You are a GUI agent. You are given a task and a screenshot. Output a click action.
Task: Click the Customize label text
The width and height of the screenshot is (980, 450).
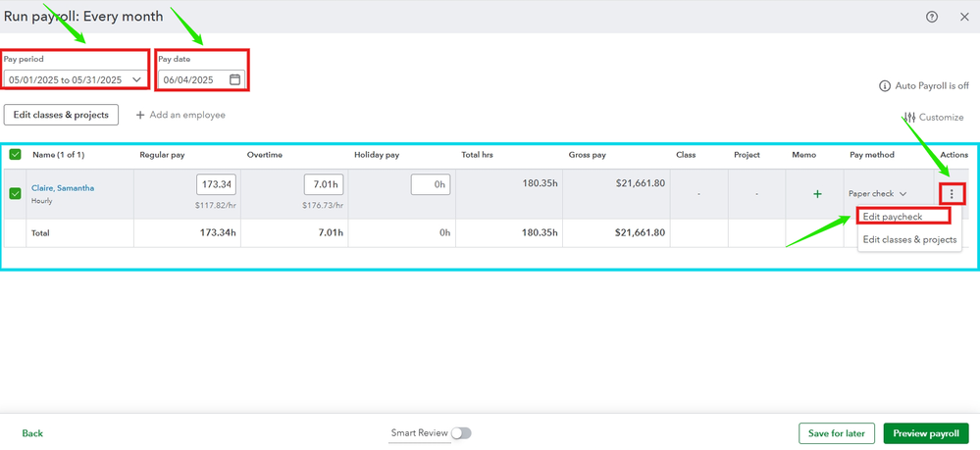click(x=941, y=117)
